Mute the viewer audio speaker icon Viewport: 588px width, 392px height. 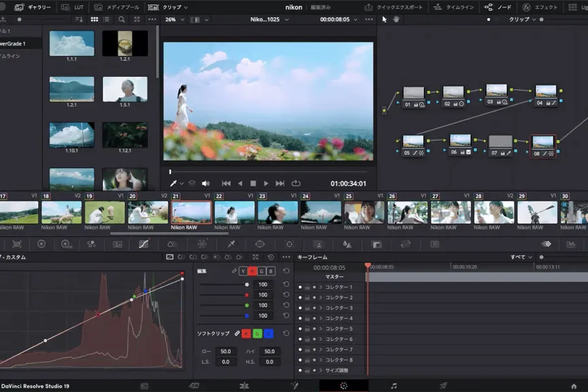(206, 183)
